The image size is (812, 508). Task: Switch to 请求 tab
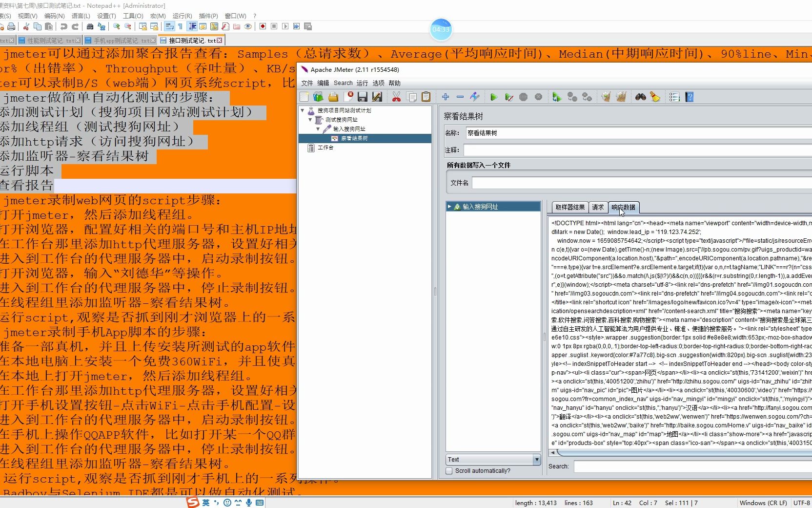click(598, 207)
